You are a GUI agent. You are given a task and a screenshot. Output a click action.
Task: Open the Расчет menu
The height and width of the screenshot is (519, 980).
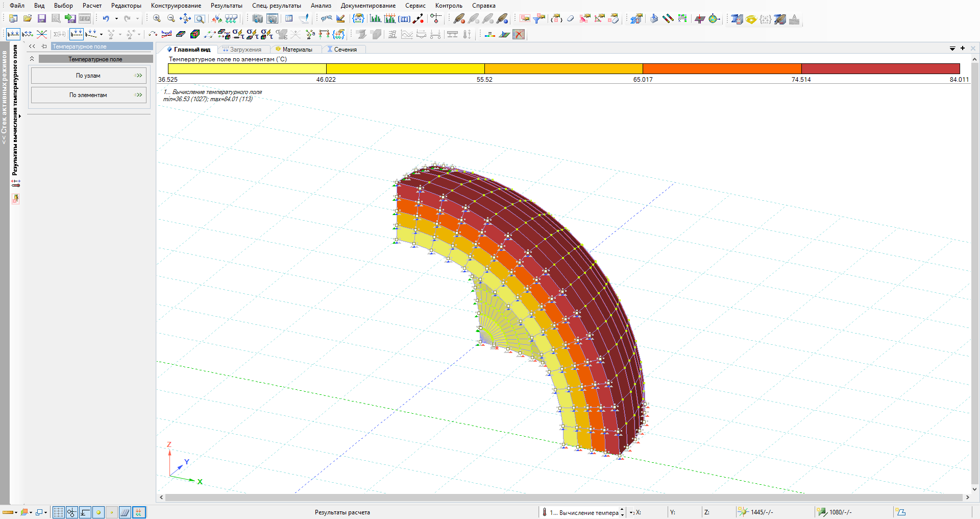click(92, 6)
